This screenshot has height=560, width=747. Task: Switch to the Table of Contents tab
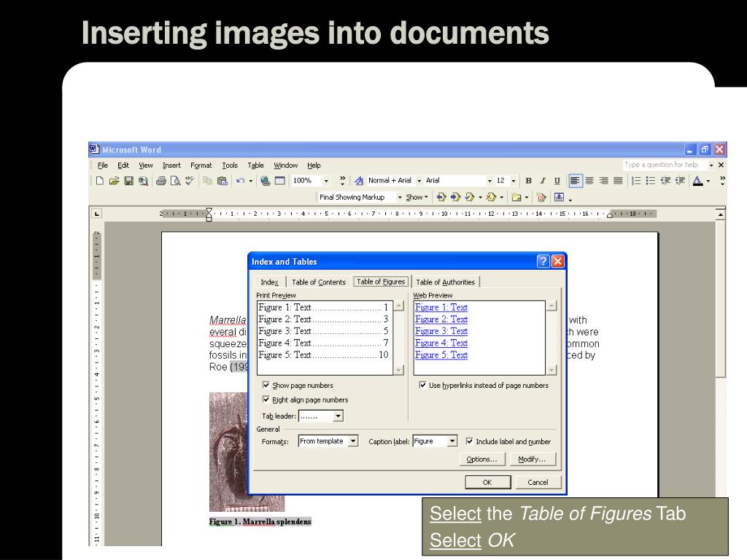point(318,282)
